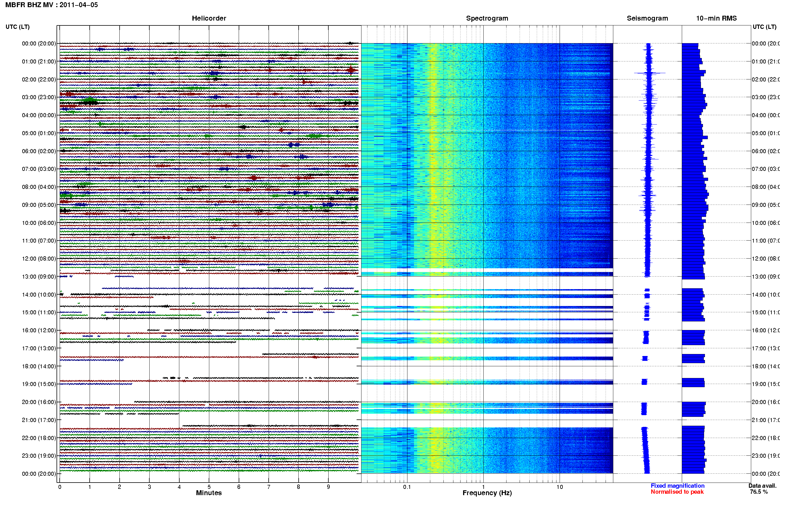Click the left '01:00 (21:00)' time label

click(39, 61)
